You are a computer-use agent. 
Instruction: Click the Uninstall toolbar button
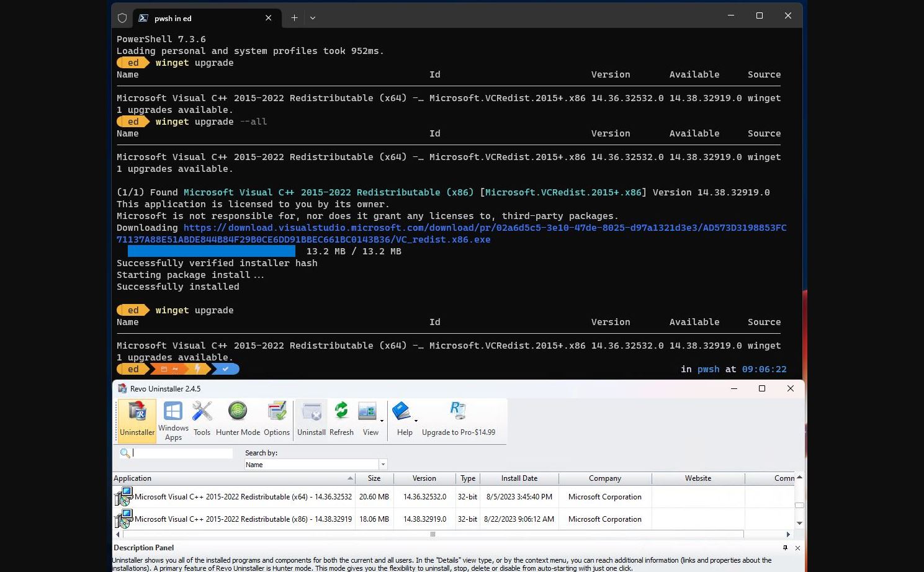(312, 420)
